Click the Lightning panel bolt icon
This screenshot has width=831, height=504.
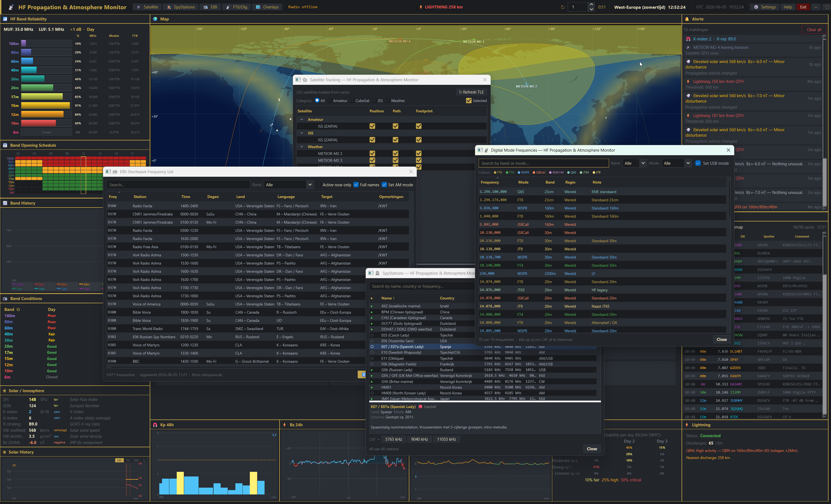click(x=687, y=425)
